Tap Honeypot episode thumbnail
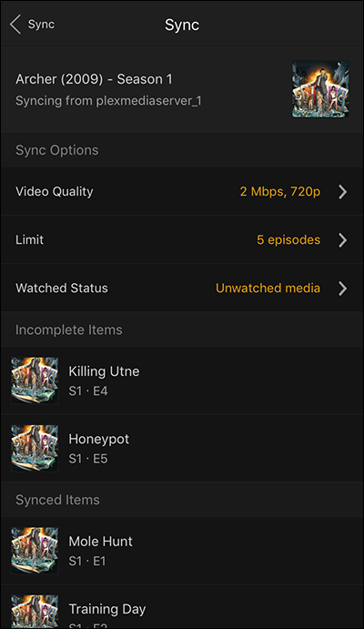 tap(35, 448)
